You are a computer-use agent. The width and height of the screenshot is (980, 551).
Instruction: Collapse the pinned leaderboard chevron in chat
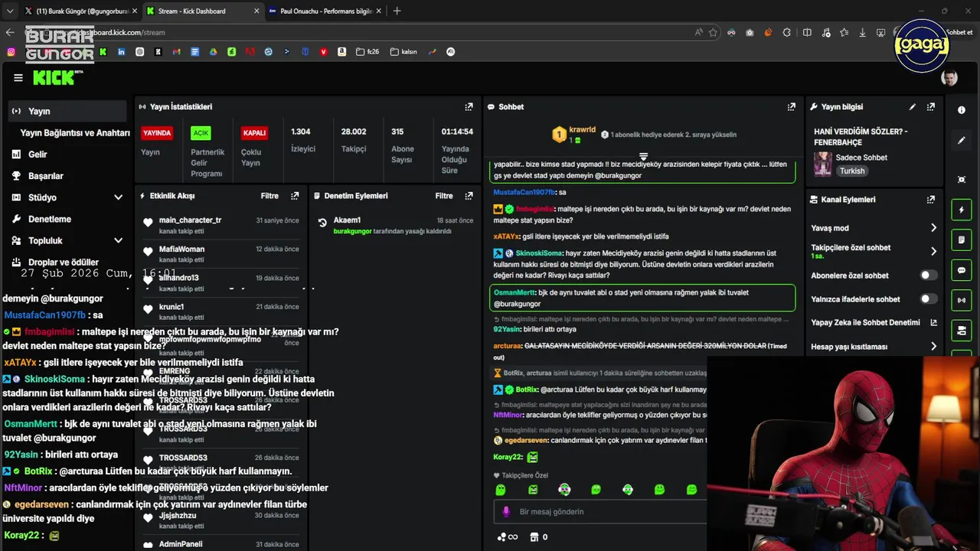[x=643, y=156]
